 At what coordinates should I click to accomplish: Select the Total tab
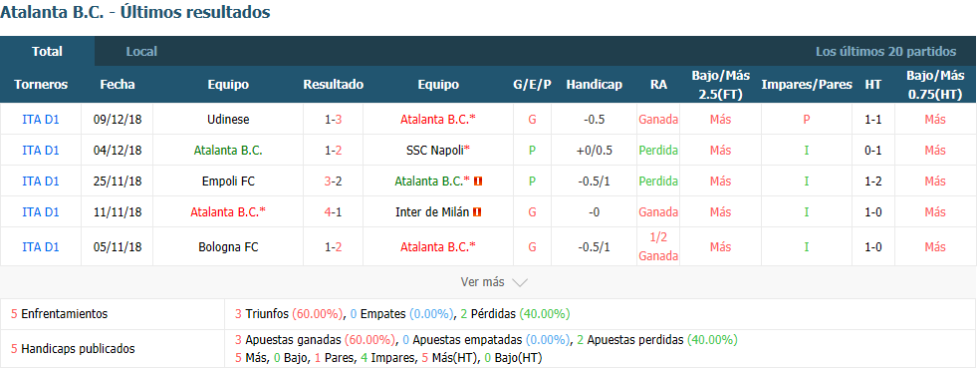pyautogui.click(x=48, y=51)
